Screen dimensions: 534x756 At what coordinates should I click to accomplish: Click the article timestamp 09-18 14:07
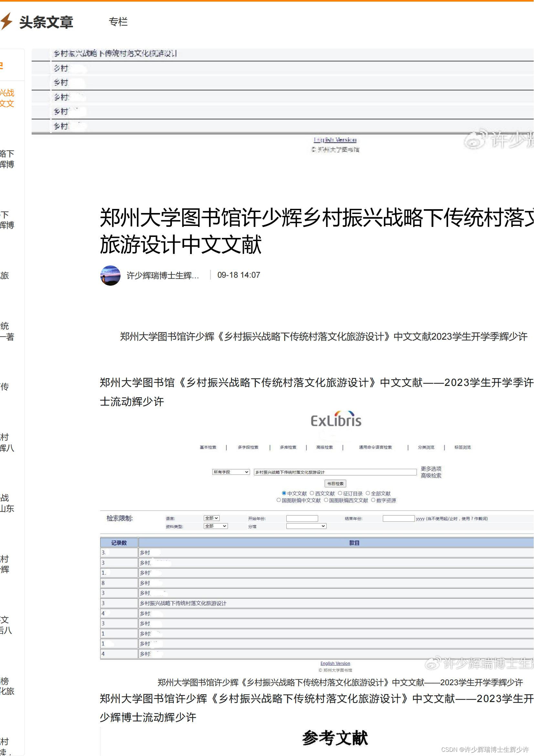coord(239,275)
